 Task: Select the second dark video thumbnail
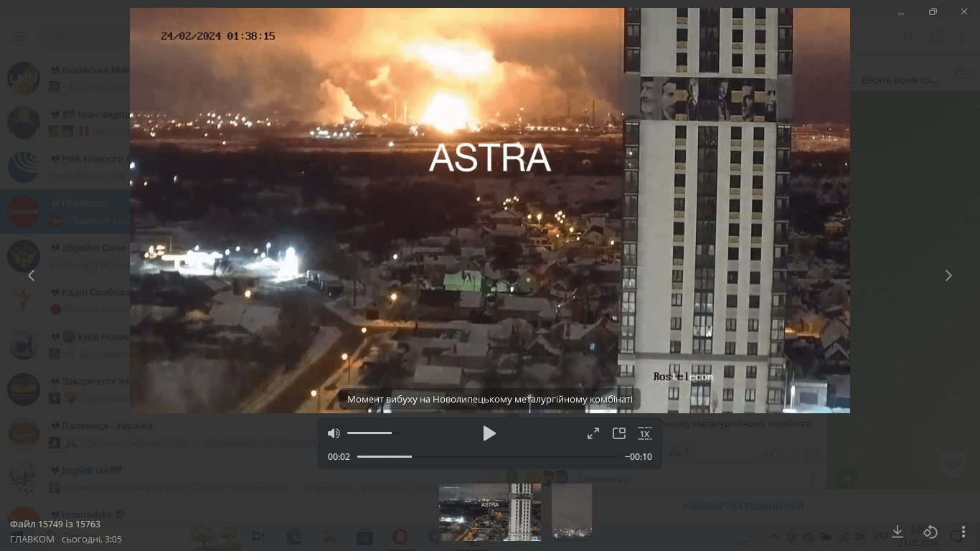572,511
